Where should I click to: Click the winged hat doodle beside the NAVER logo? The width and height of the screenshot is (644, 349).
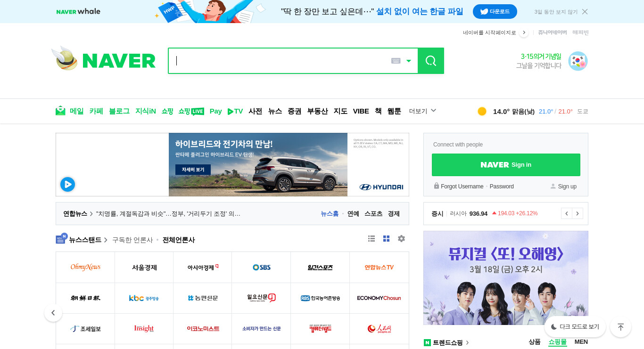pyautogui.click(x=65, y=58)
